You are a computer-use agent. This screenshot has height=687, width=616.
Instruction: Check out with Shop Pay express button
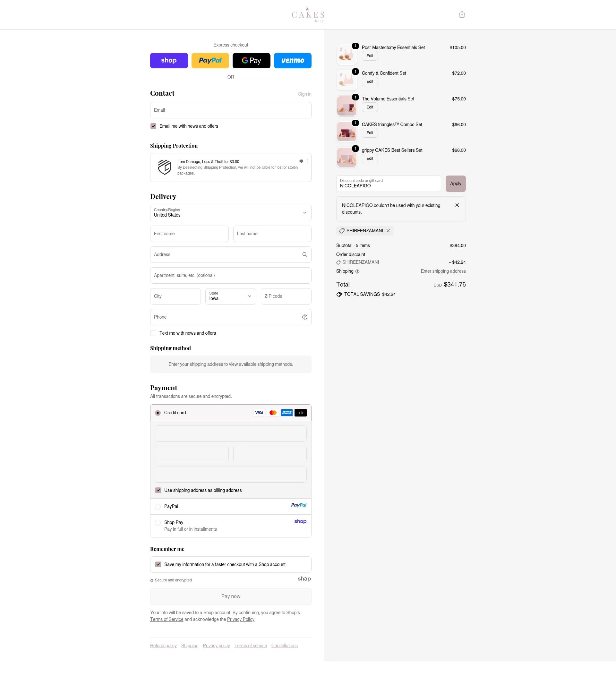click(169, 61)
